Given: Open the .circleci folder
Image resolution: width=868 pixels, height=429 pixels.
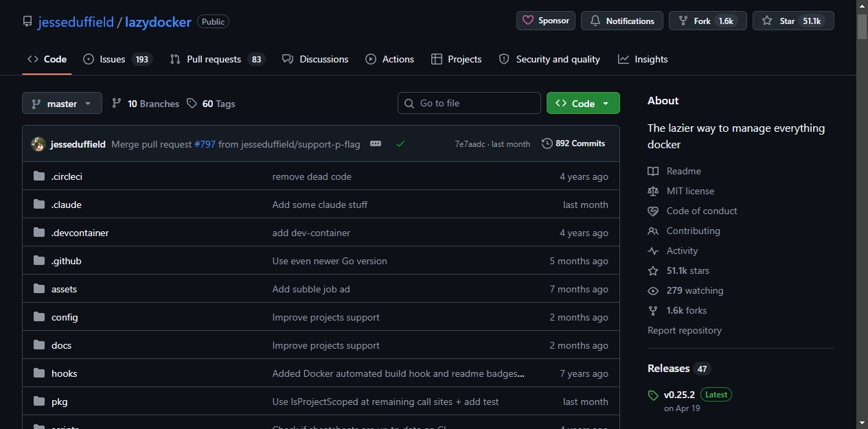Looking at the screenshot, I should coord(67,176).
